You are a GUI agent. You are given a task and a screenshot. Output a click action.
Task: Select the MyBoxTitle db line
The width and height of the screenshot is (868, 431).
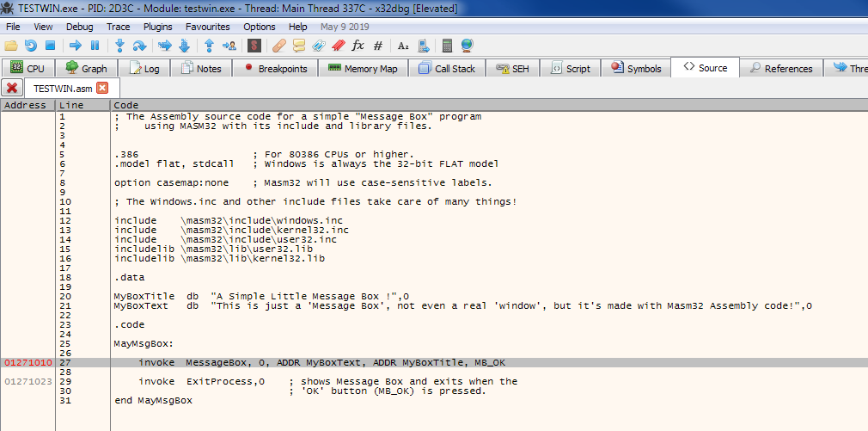click(x=261, y=297)
